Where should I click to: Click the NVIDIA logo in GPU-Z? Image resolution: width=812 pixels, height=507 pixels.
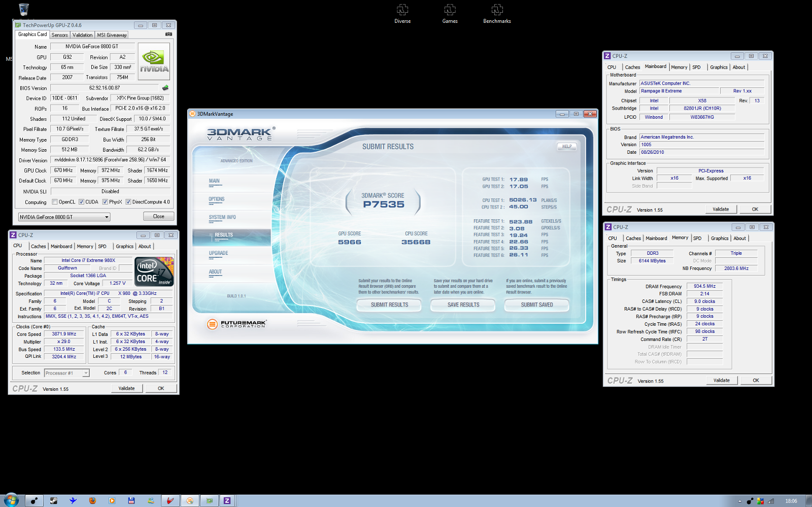(x=154, y=61)
